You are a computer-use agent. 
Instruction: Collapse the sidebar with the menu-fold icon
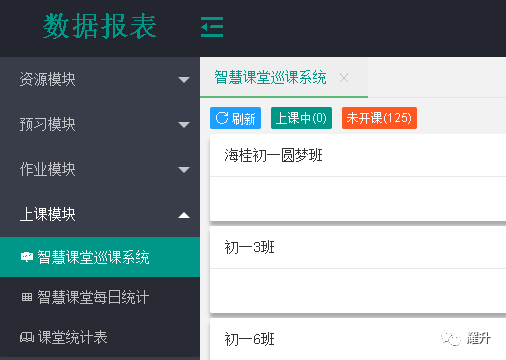pyautogui.click(x=212, y=27)
